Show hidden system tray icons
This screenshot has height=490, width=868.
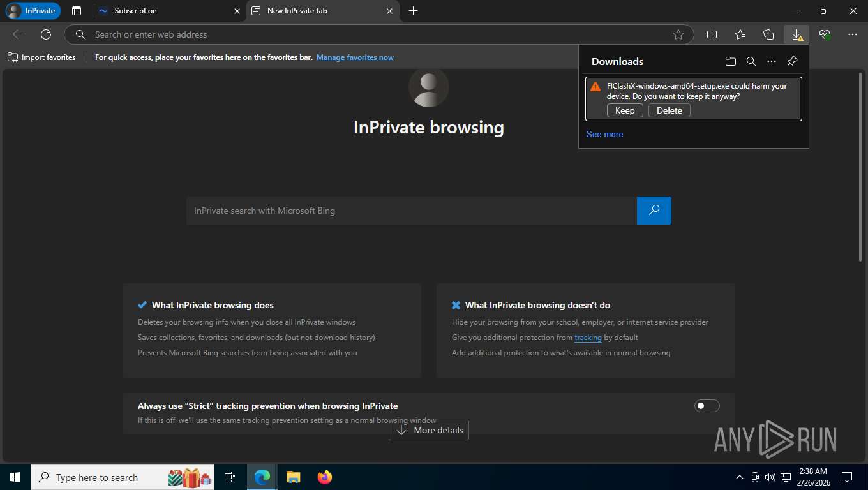pyautogui.click(x=740, y=477)
